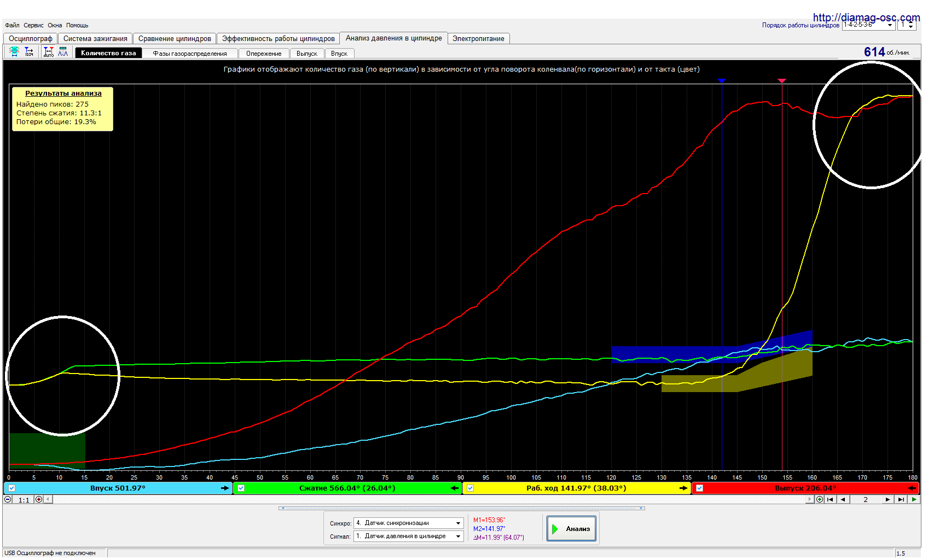Click the Сжатие 566.04° stroke bar

[347, 488]
